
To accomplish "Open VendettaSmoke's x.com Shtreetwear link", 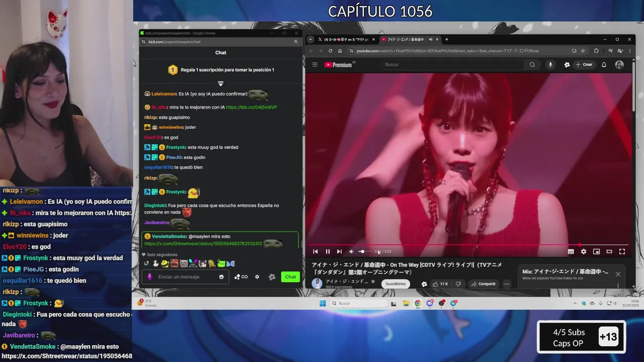I will (x=203, y=243).
